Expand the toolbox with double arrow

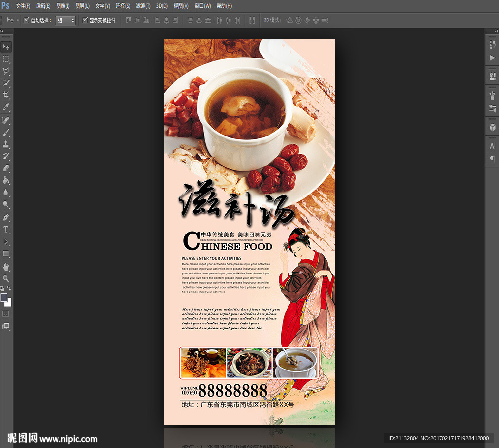pyautogui.click(x=2, y=31)
